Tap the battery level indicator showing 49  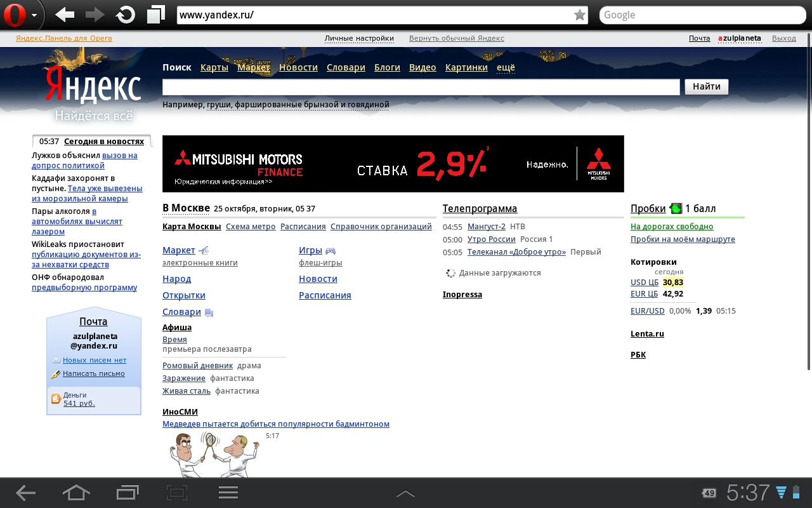709,493
